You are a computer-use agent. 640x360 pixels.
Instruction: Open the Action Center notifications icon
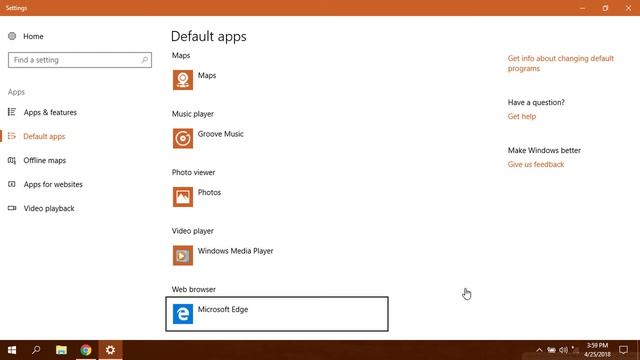tap(623, 350)
